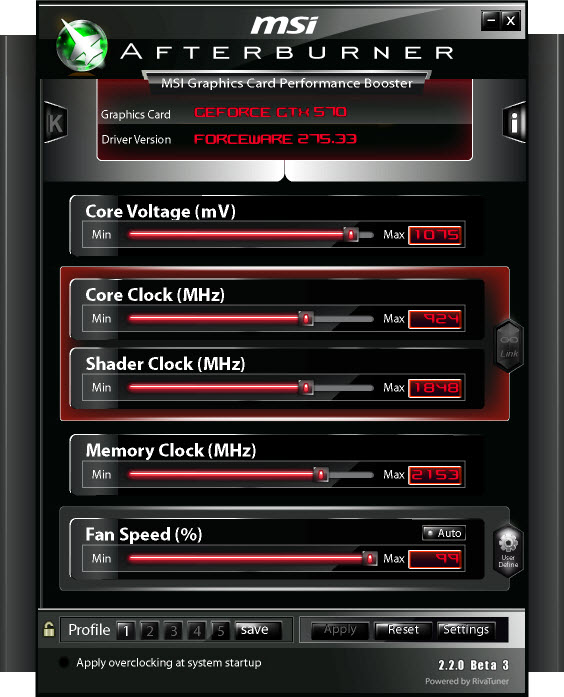Click the Core Voltage slider handle
The image size is (564, 697).
pyautogui.click(x=351, y=234)
